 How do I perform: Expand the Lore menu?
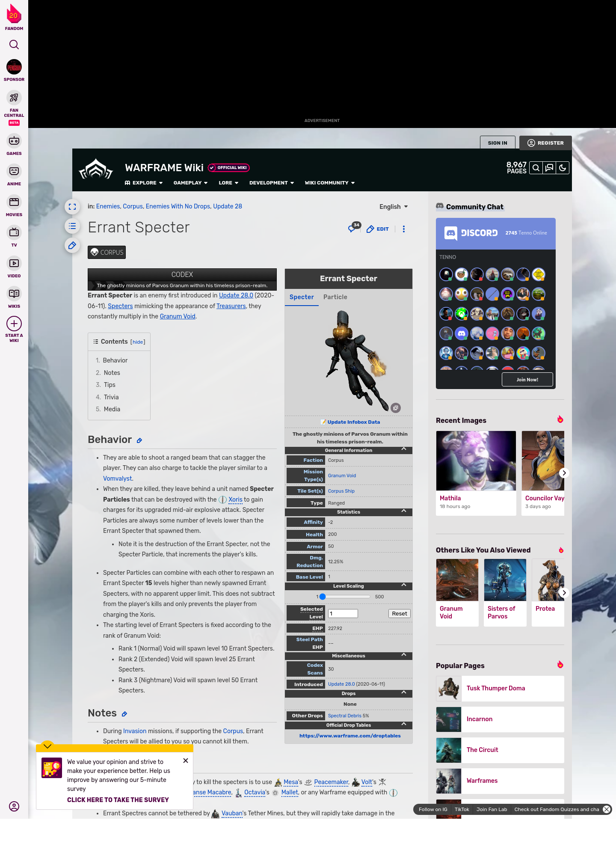tap(228, 183)
